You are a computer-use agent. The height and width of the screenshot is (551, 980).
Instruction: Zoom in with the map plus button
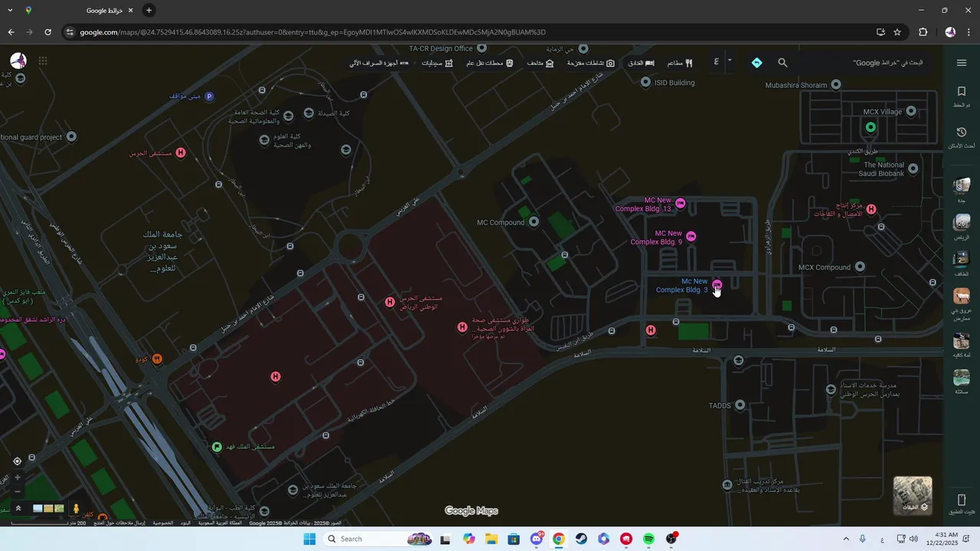[x=18, y=477]
